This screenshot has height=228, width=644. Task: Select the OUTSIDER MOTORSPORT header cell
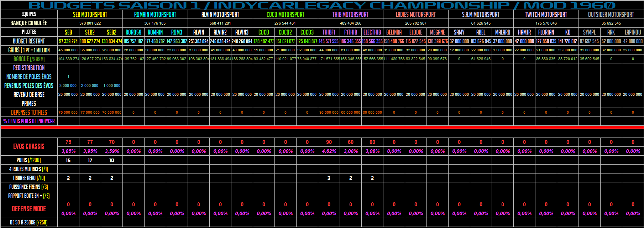[611, 14]
